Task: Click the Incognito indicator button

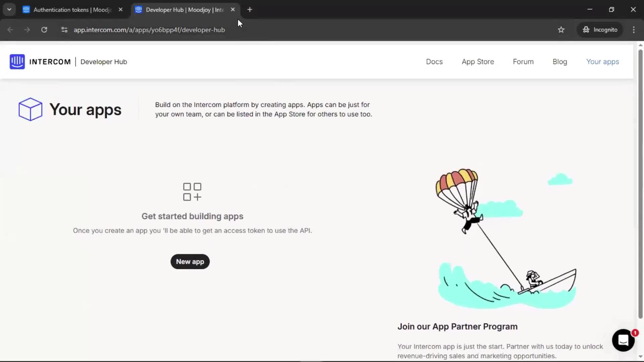Action: pyautogui.click(x=600, y=29)
